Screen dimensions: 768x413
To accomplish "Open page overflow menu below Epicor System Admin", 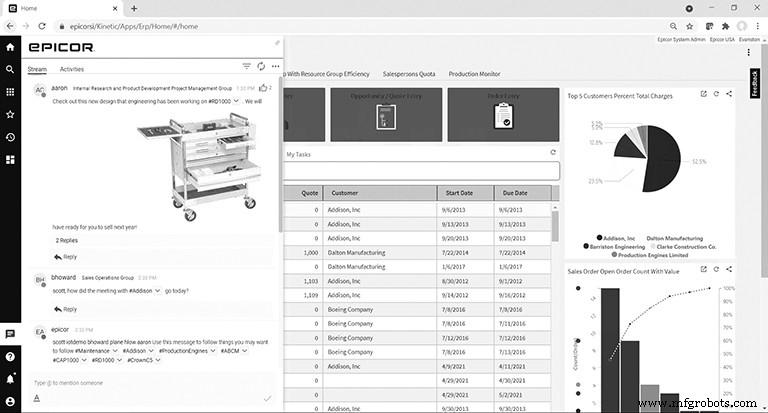I will (748, 52).
